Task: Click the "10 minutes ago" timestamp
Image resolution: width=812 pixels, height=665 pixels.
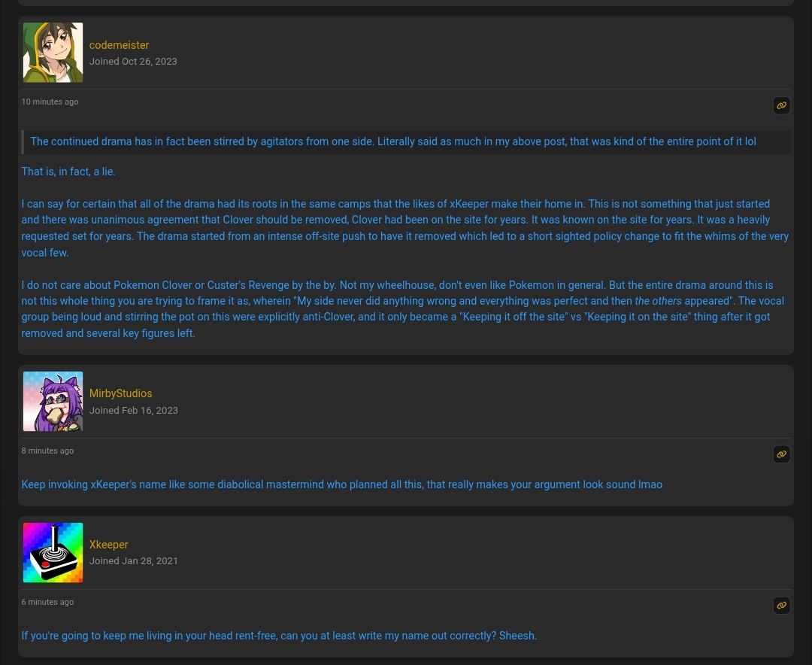Action: pyautogui.click(x=50, y=102)
